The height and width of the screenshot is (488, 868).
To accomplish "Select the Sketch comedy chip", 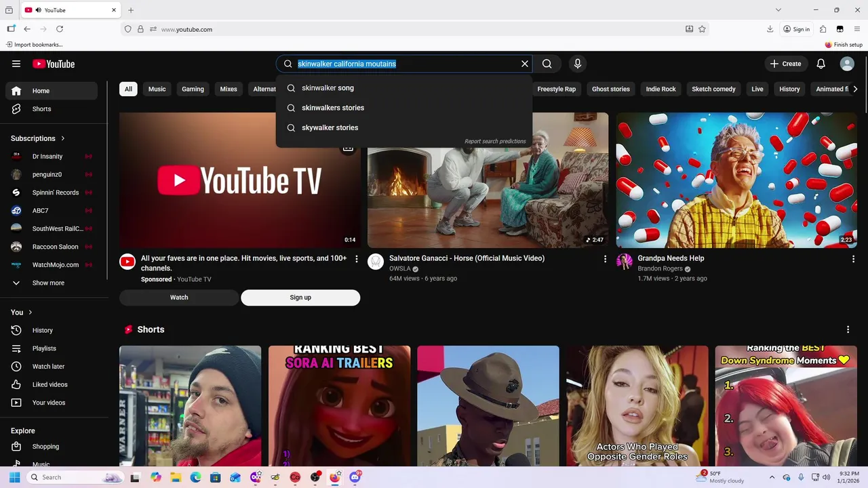I will coord(714,89).
